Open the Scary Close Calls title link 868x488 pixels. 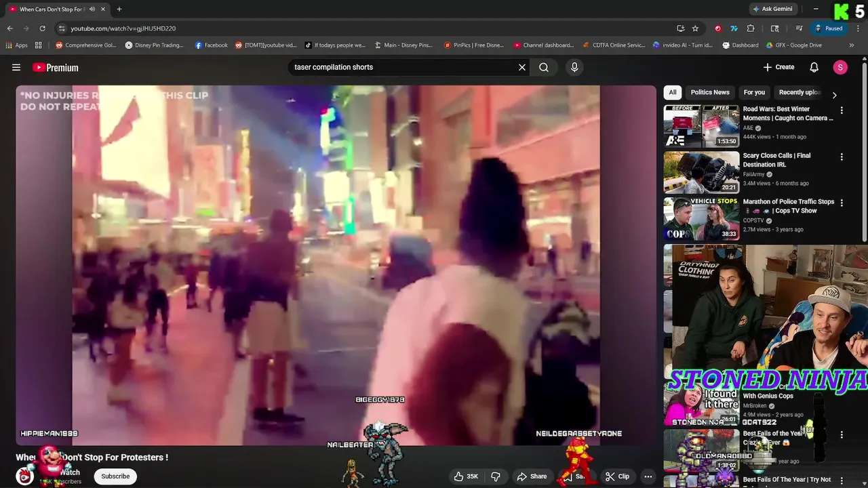(x=776, y=160)
